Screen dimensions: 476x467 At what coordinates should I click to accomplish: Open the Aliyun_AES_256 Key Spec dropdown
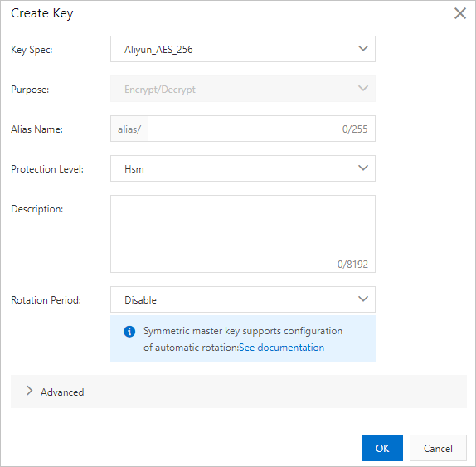pyautogui.click(x=243, y=49)
